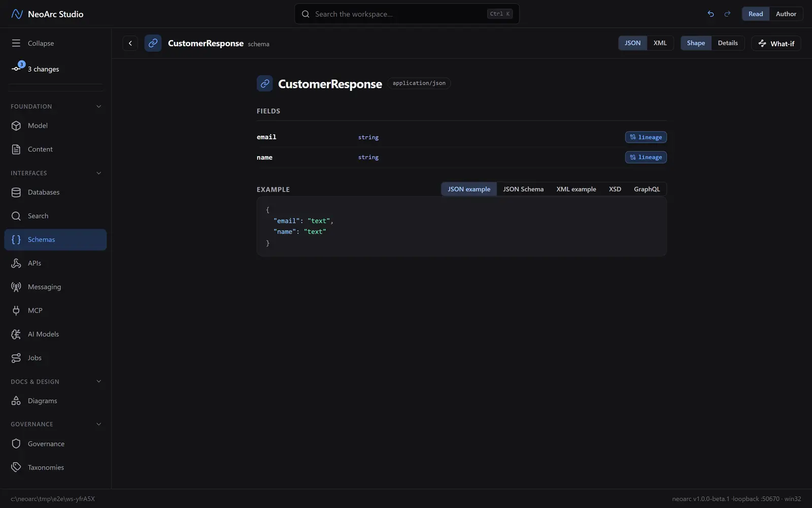
Task: Click the Collapse sidebar hamburger icon
Action: coord(16,43)
